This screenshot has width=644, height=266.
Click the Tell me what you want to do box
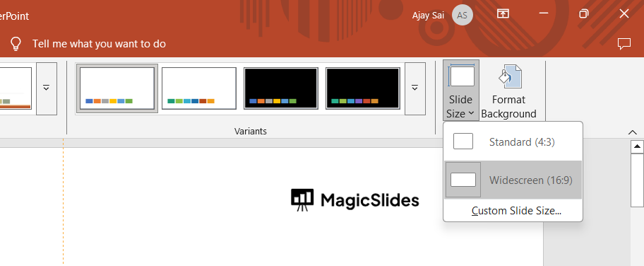click(99, 44)
